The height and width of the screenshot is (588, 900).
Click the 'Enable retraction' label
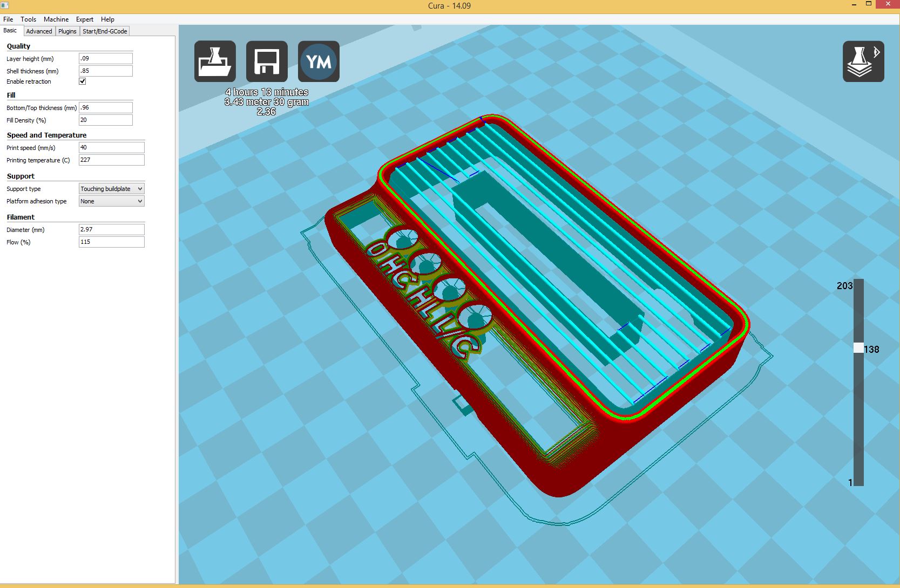click(29, 81)
